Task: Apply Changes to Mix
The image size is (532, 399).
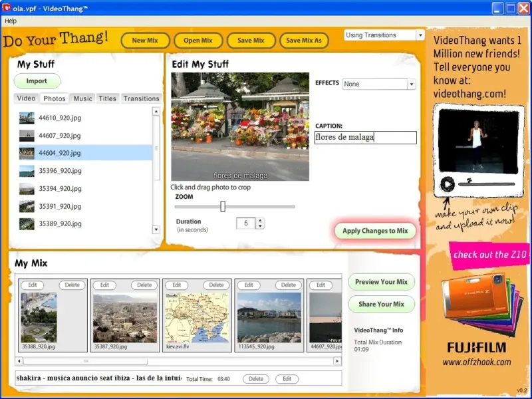Action: click(x=375, y=231)
